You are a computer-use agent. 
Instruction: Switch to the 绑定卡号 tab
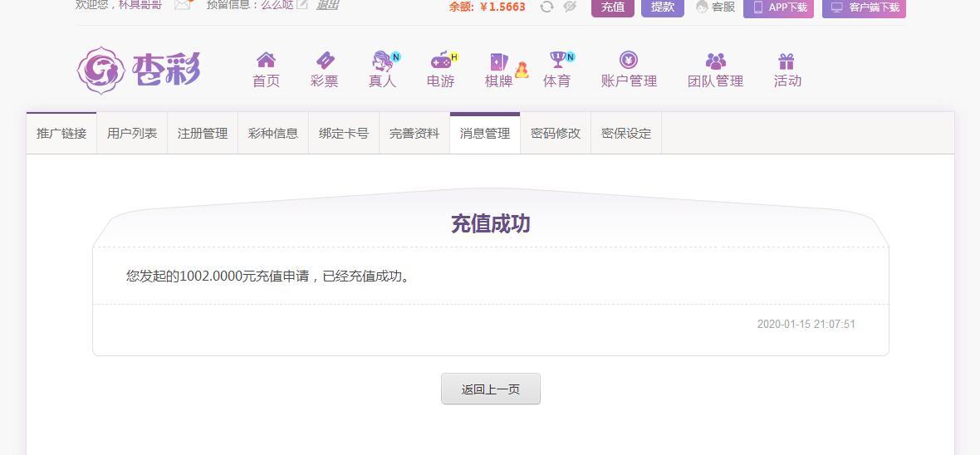(344, 133)
